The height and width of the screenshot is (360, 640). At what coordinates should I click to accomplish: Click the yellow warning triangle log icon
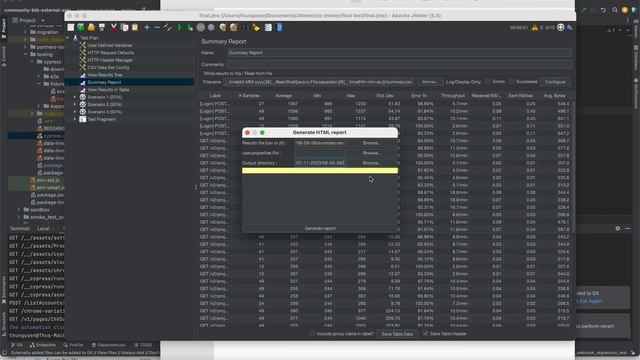535,27
